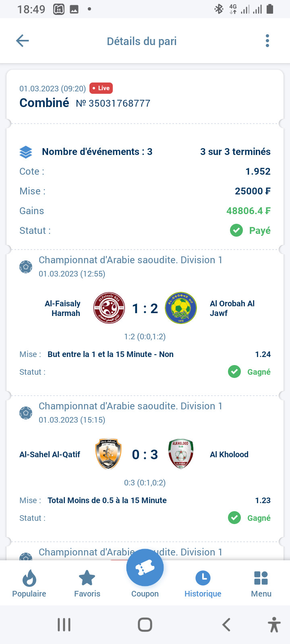Image resolution: width=290 pixels, height=644 pixels.
Task: Open the Favoris star tab
Action: click(x=87, y=584)
